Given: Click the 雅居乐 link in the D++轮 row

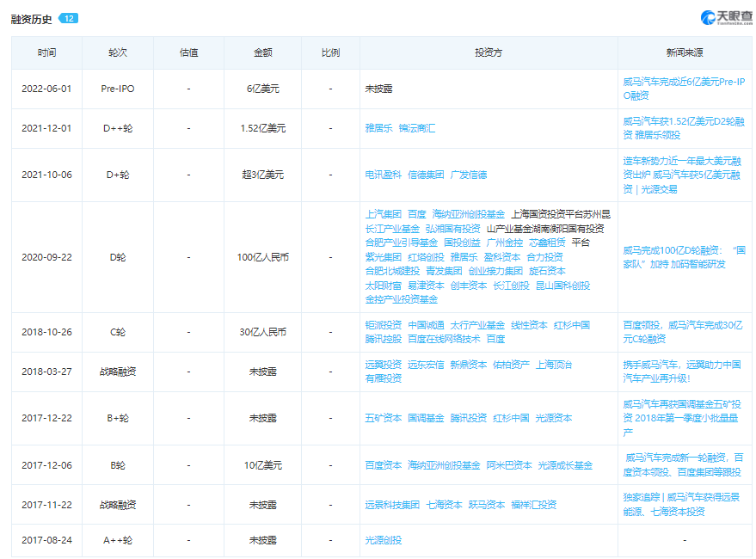Looking at the screenshot, I should click(x=378, y=128).
